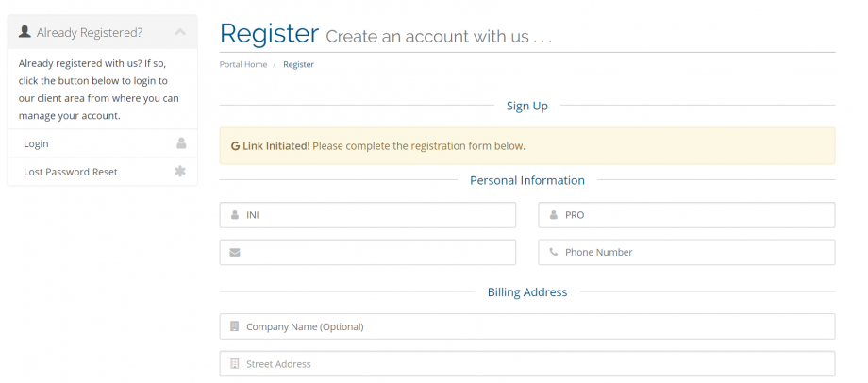Image resolution: width=868 pixels, height=383 pixels.
Task: Click the building icon in Company Name field
Action: pyautogui.click(x=235, y=326)
